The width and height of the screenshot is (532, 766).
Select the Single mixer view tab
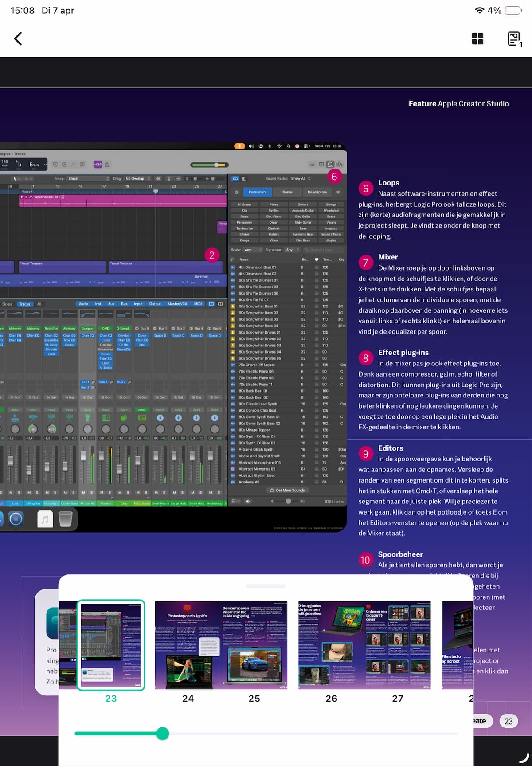8,304
